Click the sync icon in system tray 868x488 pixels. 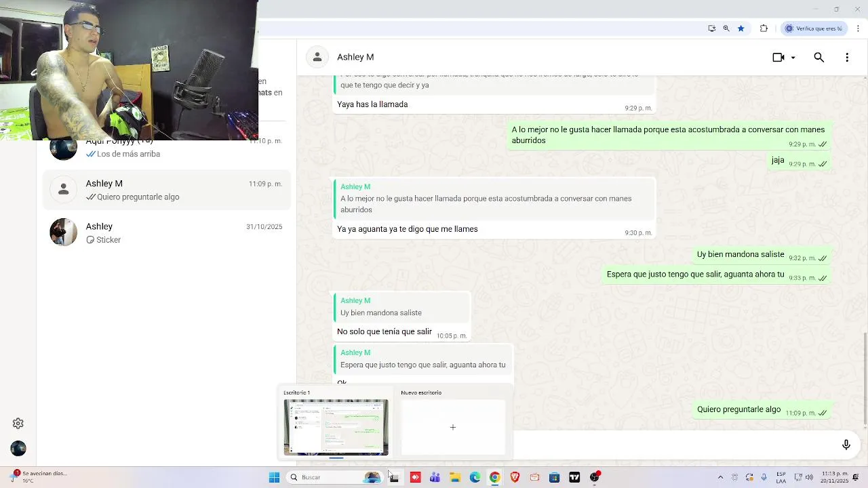pyautogui.click(x=749, y=477)
